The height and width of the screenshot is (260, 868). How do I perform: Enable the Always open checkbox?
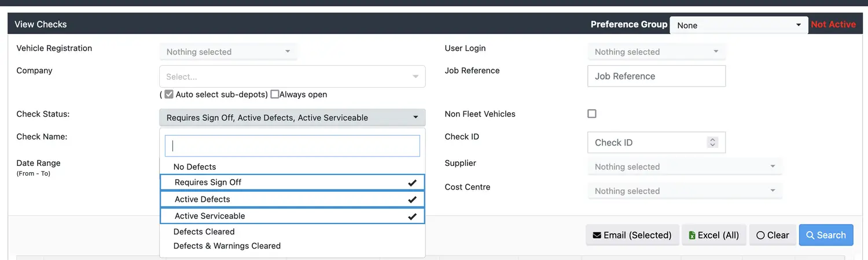[x=275, y=94]
